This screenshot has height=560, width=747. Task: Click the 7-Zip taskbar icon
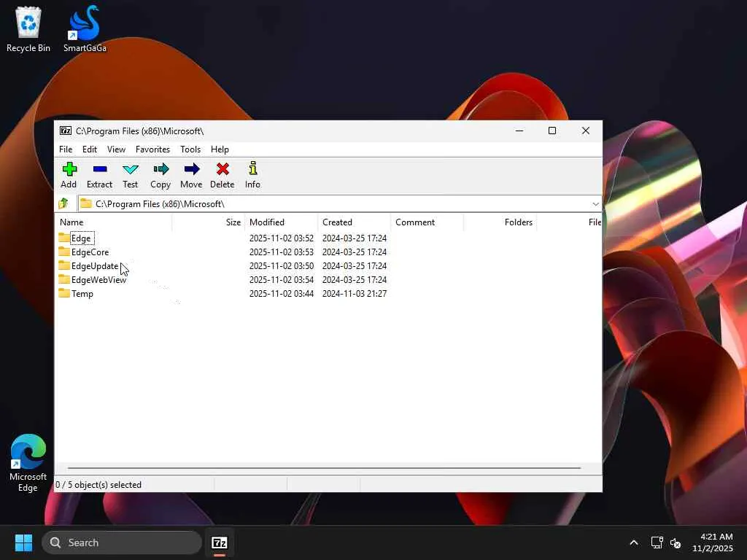(x=219, y=542)
